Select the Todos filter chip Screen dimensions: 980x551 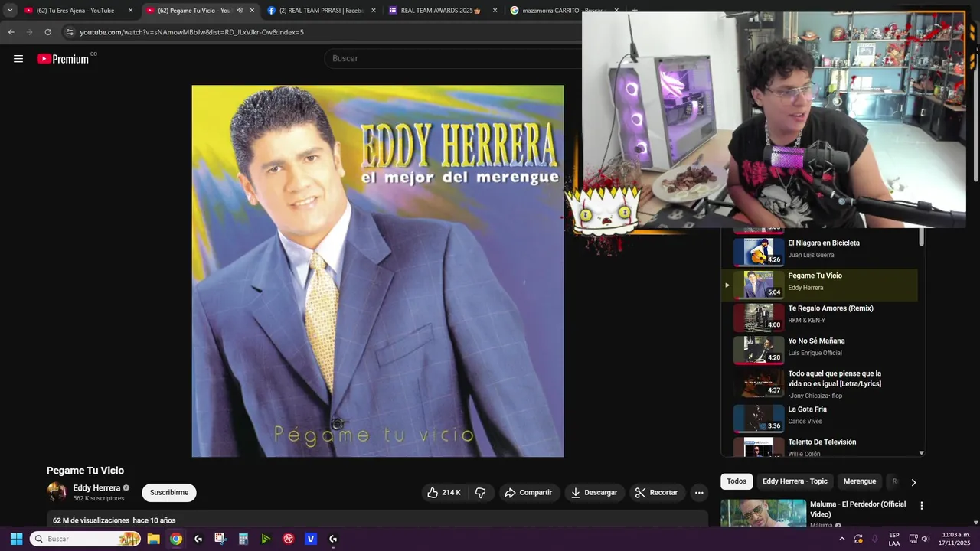(737, 481)
